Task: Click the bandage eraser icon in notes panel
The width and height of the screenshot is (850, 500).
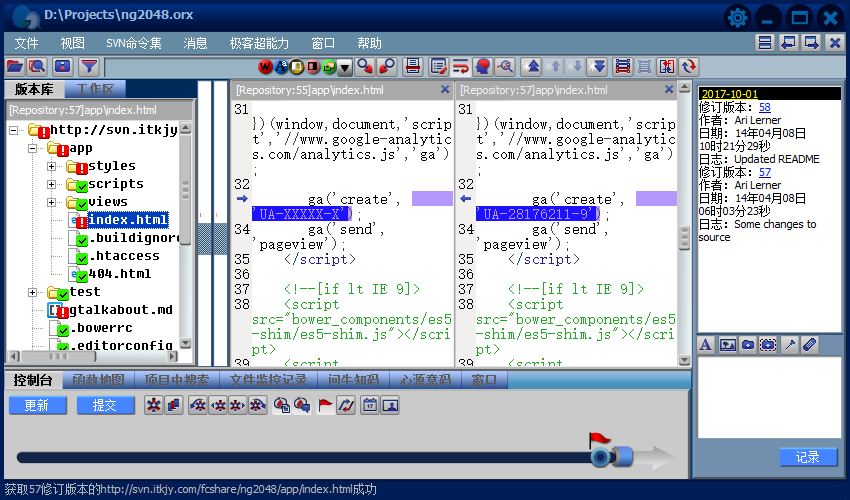Action: 809,344
